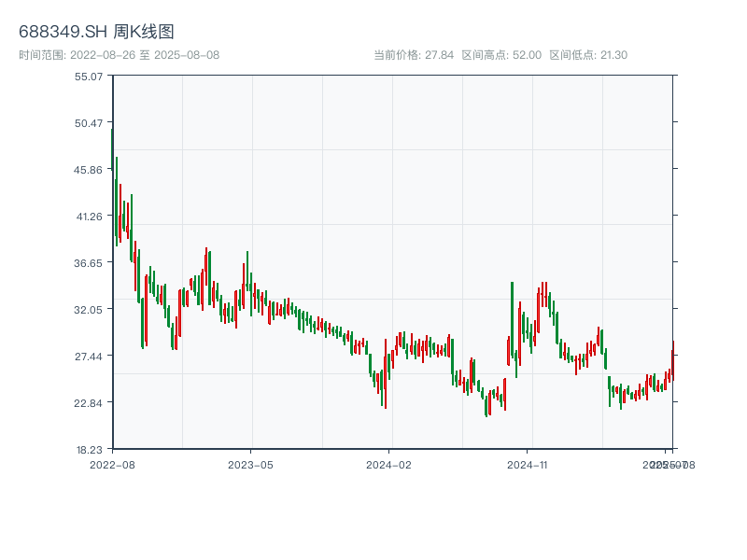
Task: Select the 时间范围 date range text
Action: click(120, 55)
